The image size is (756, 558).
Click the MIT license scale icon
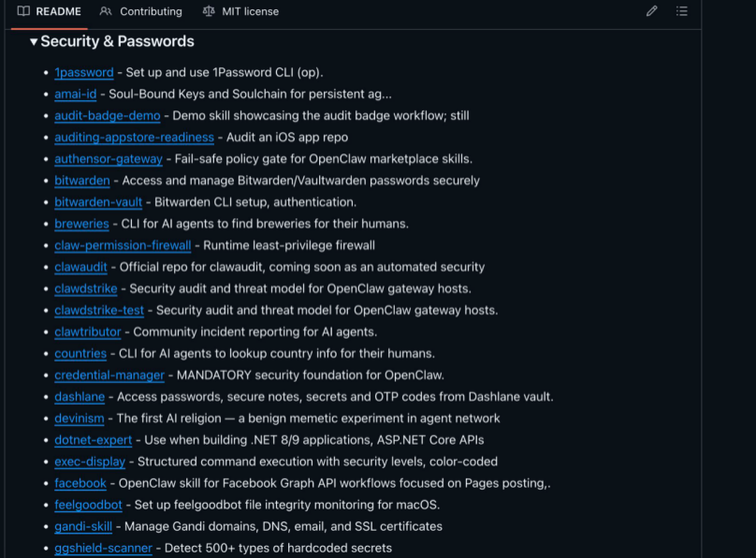coord(208,11)
